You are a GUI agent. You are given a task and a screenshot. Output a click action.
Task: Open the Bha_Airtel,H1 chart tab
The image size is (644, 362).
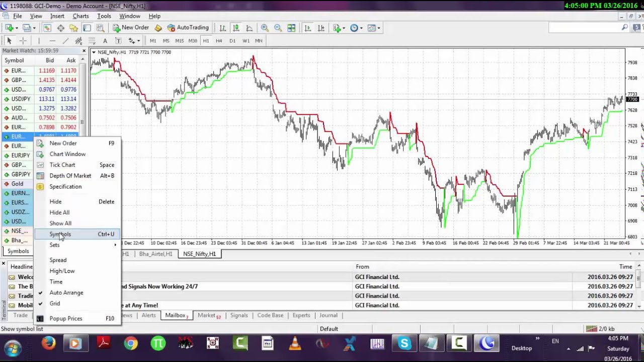[155, 254]
